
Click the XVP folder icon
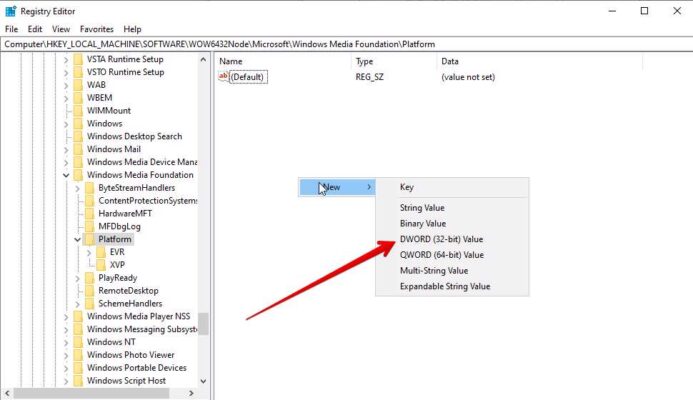(100, 265)
